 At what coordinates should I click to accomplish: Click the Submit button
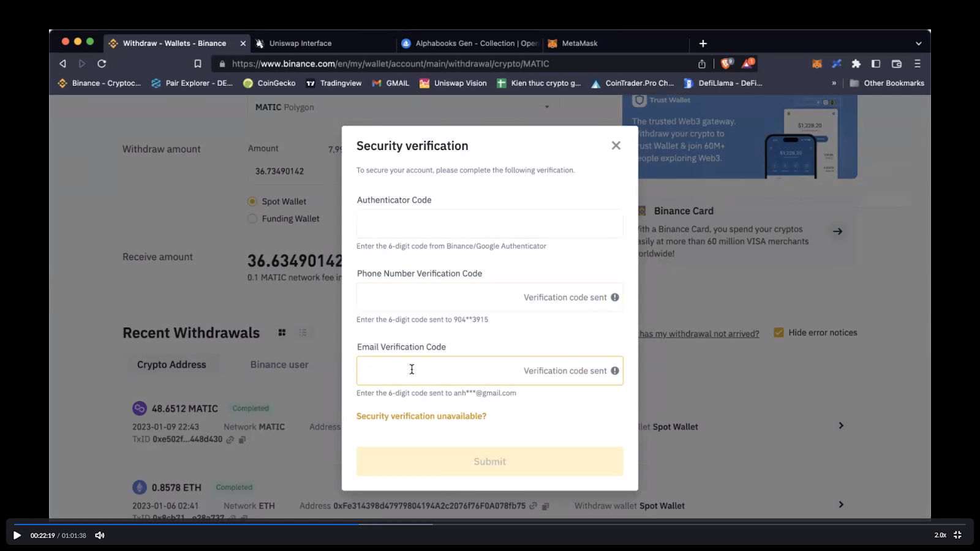click(490, 462)
